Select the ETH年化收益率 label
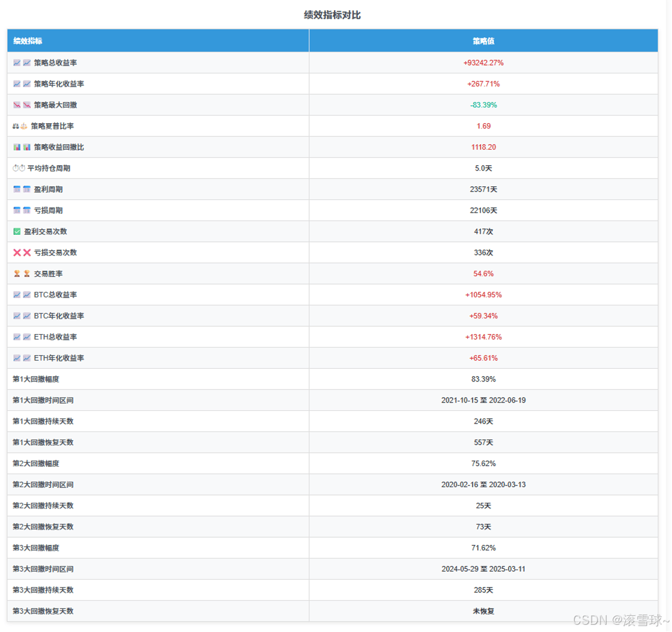Viewport: 672px width, 632px height. (59, 358)
